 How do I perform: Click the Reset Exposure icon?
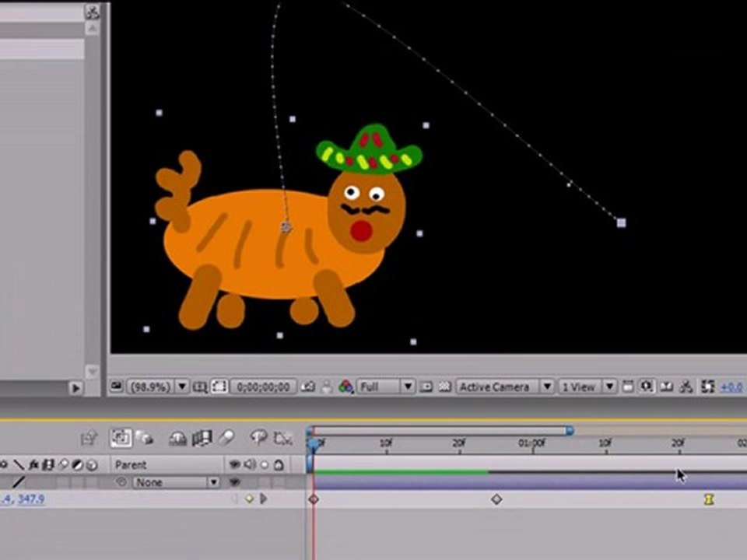coord(708,387)
